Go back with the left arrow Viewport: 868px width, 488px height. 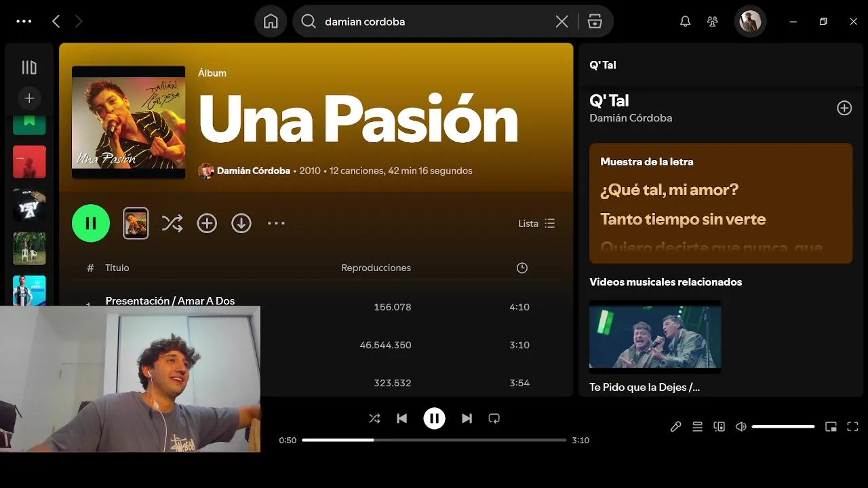click(56, 22)
